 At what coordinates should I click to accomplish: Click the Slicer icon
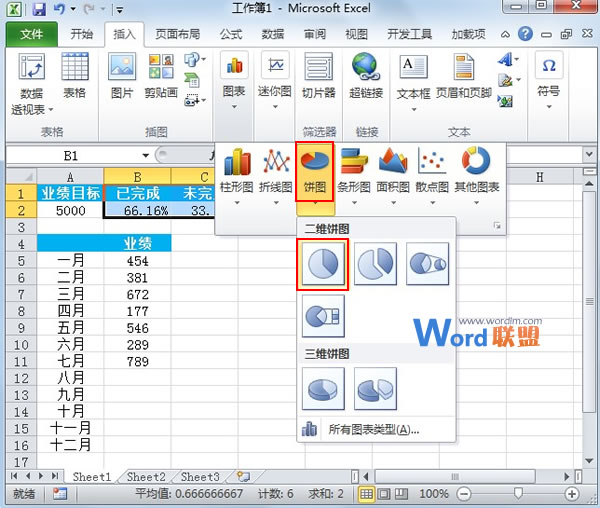pyautogui.click(x=318, y=67)
